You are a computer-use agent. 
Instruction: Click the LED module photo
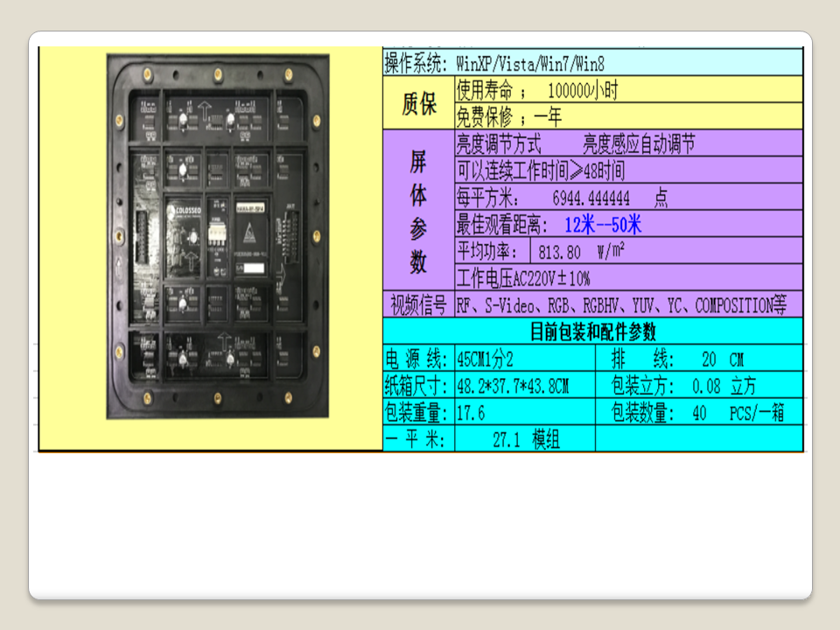click(x=218, y=236)
